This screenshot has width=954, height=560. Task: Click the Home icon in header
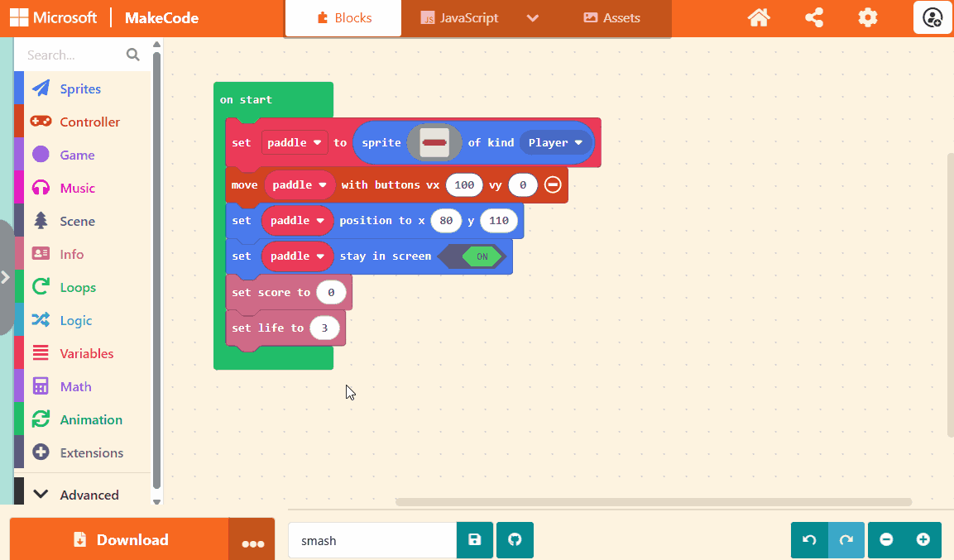click(759, 17)
